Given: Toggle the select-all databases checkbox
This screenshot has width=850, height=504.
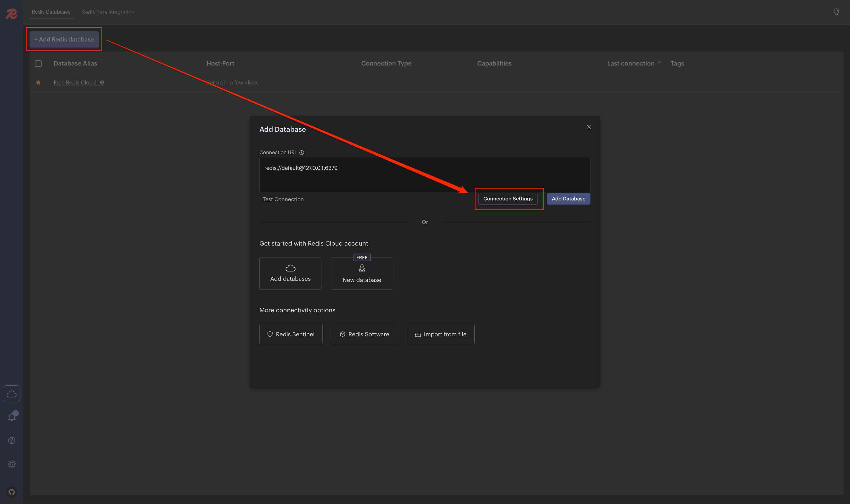Looking at the screenshot, I should click(x=38, y=64).
